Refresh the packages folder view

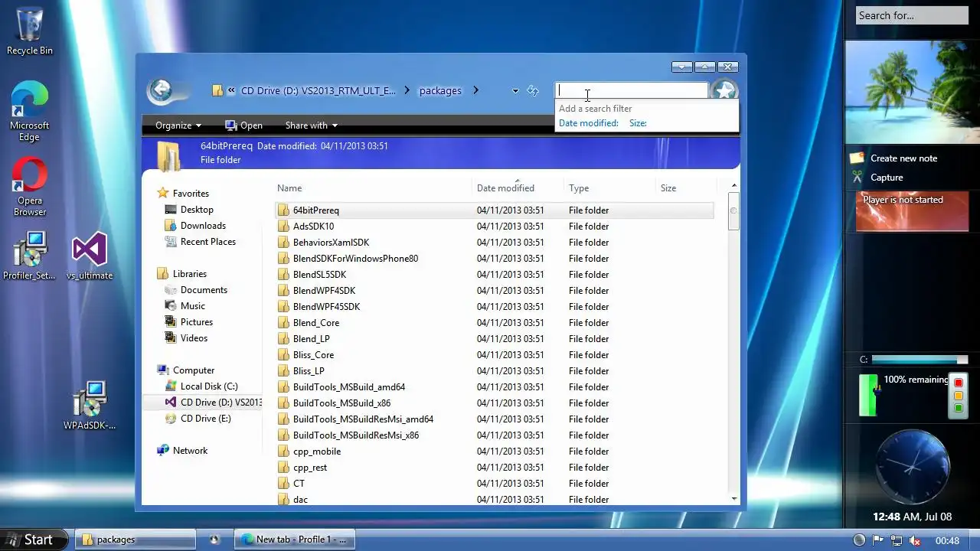[x=533, y=90]
